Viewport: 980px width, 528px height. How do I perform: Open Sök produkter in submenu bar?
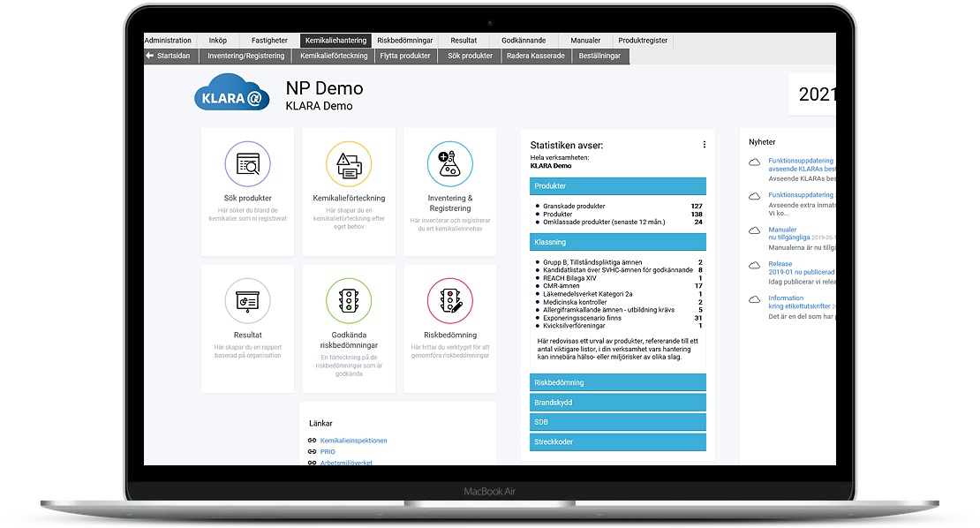tap(470, 57)
